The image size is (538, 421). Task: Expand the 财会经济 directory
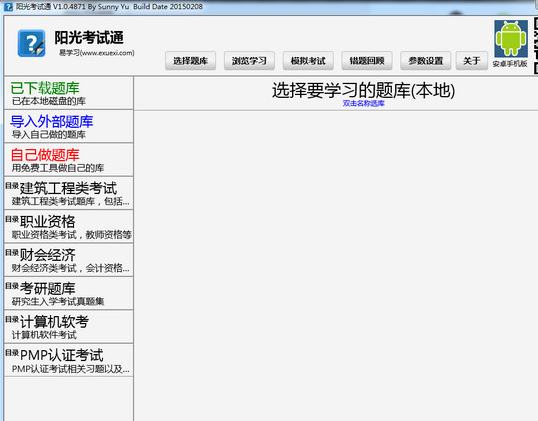[69, 260]
